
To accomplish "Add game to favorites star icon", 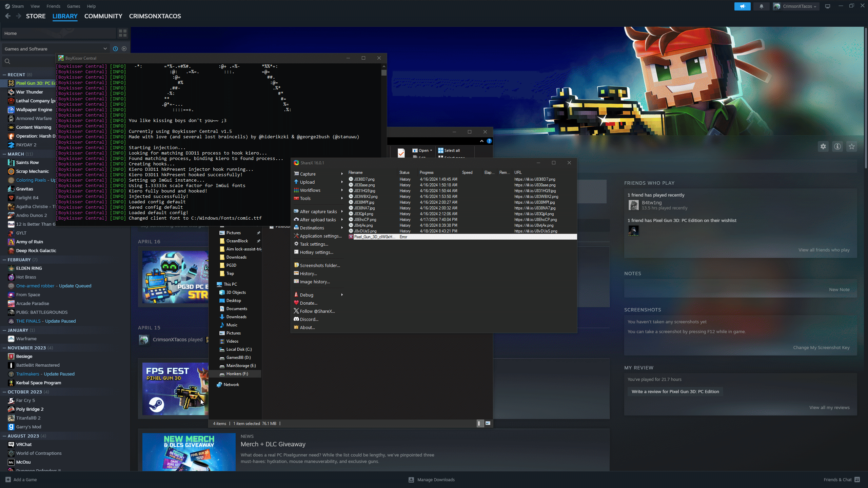I will (x=852, y=146).
